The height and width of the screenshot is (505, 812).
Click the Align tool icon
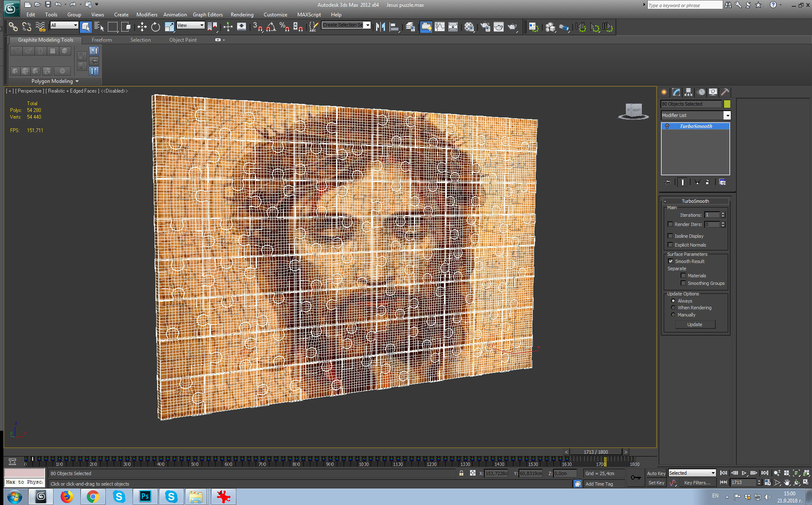[x=394, y=27]
